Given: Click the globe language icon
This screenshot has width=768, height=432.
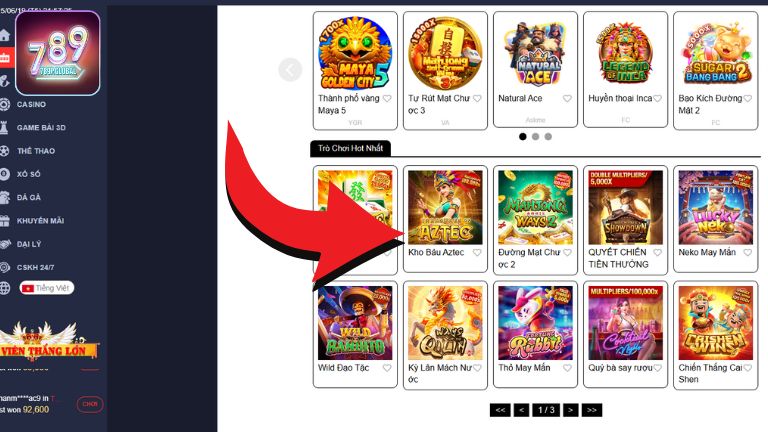Looking at the screenshot, I should 5,288.
